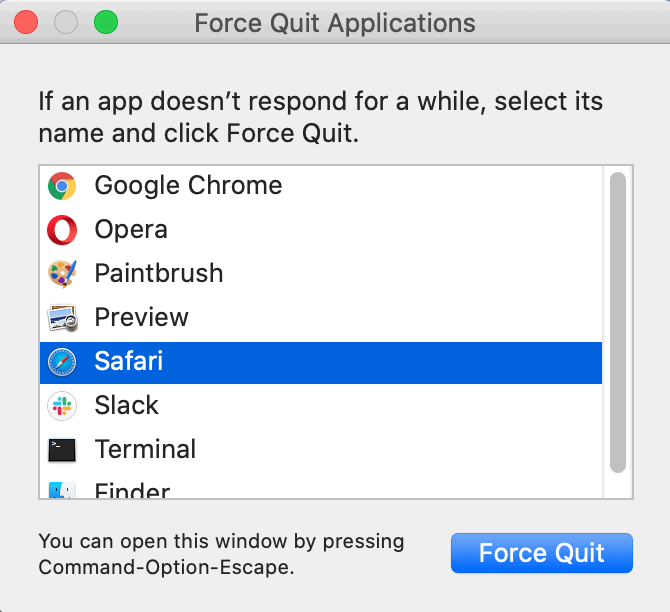This screenshot has height=612, width=670.
Task: Click the app list scrollbar thumb
Action: click(617, 322)
